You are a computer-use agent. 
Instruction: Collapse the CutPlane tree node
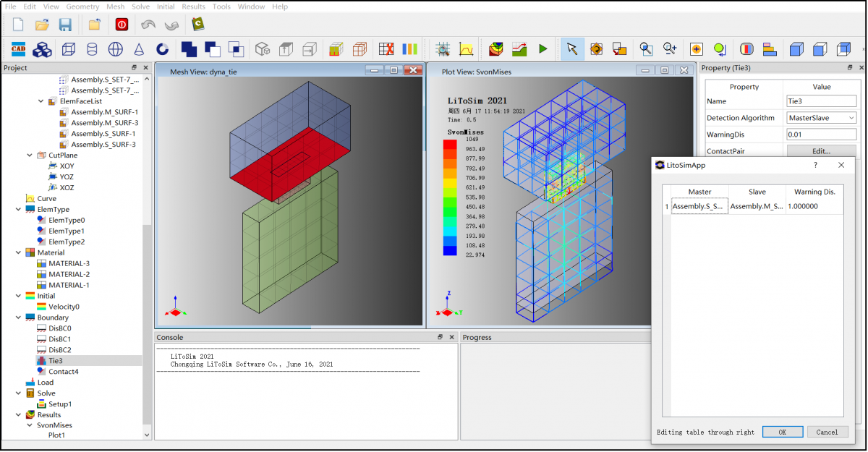[30, 155]
